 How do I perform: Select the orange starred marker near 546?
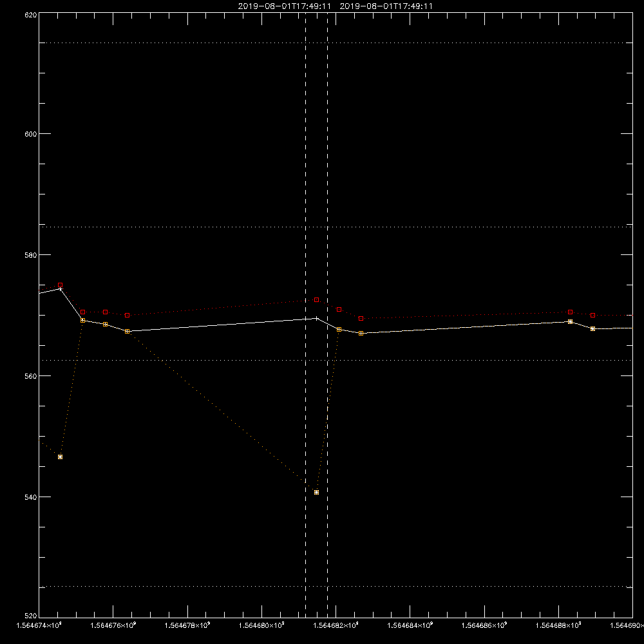tap(61, 457)
